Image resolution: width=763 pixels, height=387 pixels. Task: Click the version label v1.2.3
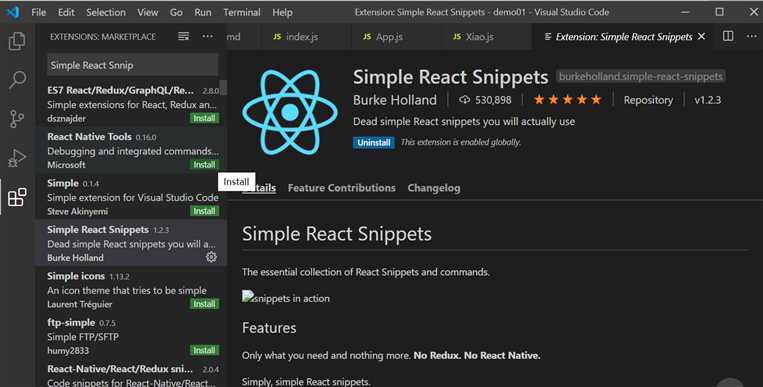[x=708, y=100]
